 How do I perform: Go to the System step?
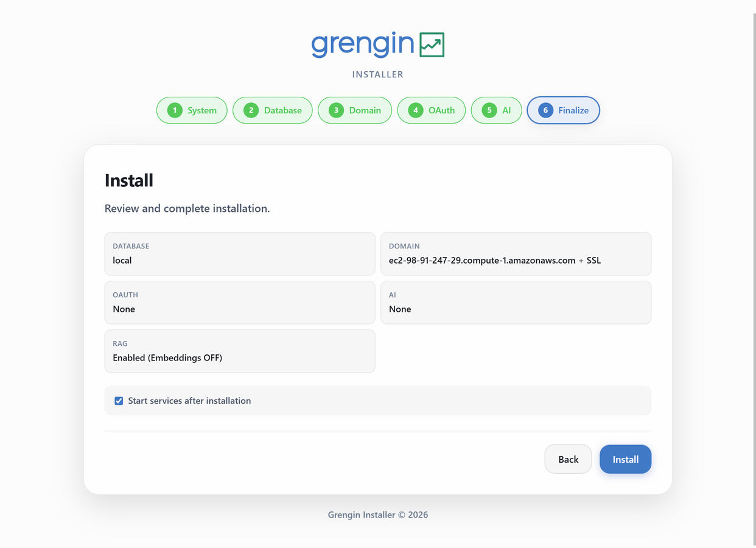click(x=192, y=110)
